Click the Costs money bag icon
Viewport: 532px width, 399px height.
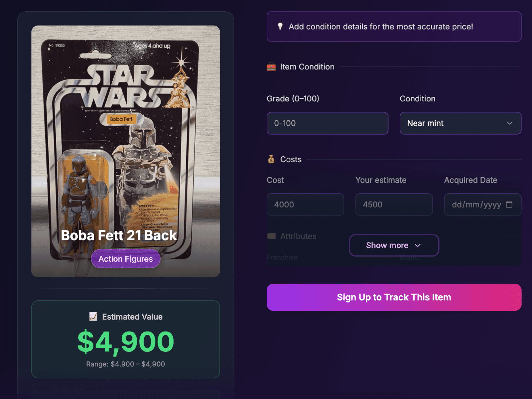[271, 159]
